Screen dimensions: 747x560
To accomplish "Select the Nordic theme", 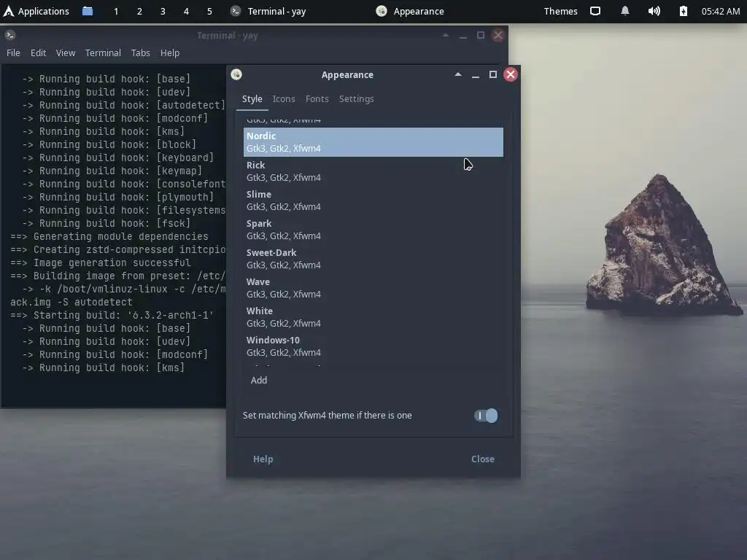I will coord(373,142).
